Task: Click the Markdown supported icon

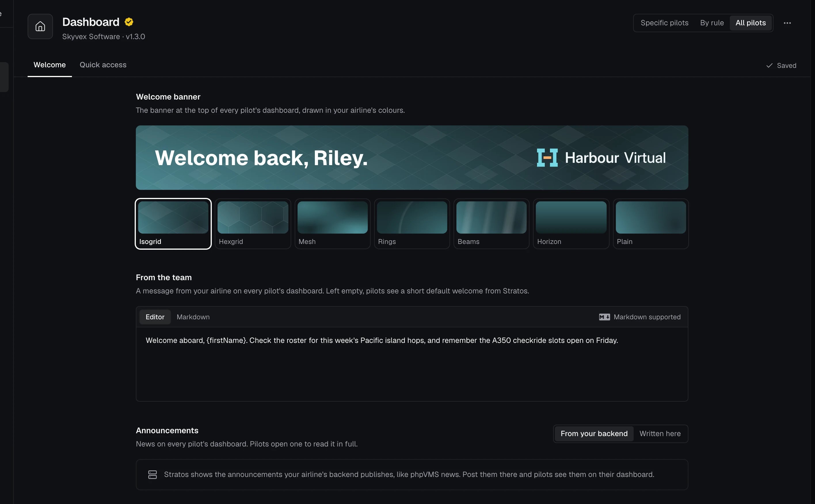Action: [x=604, y=317]
